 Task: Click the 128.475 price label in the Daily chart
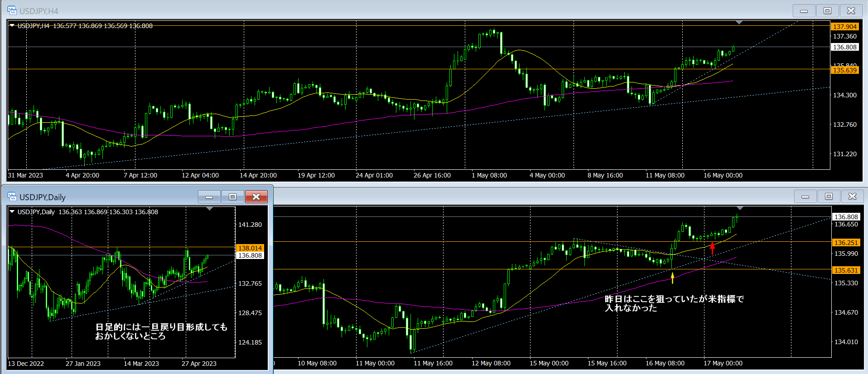click(x=250, y=313)
